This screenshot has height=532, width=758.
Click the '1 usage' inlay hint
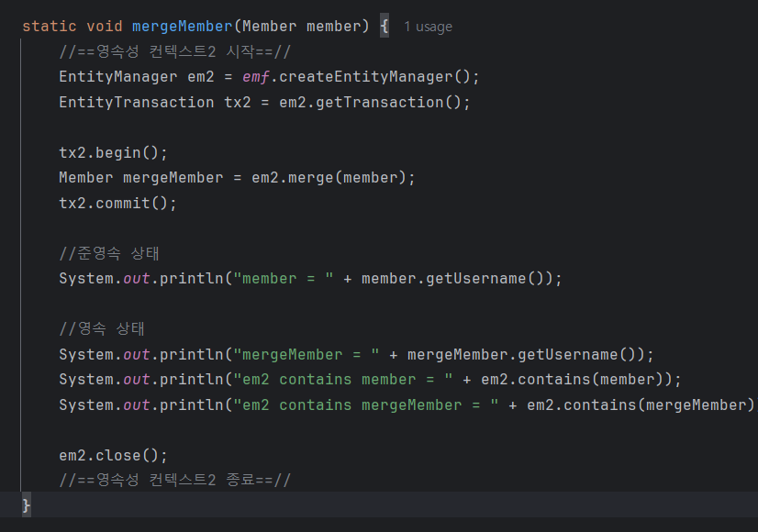428,27
